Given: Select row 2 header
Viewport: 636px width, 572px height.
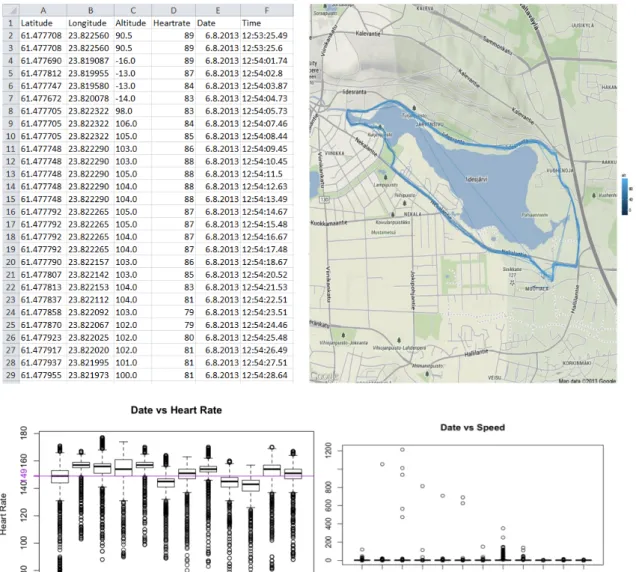Looking at the screenshot, I should point(11,36).
